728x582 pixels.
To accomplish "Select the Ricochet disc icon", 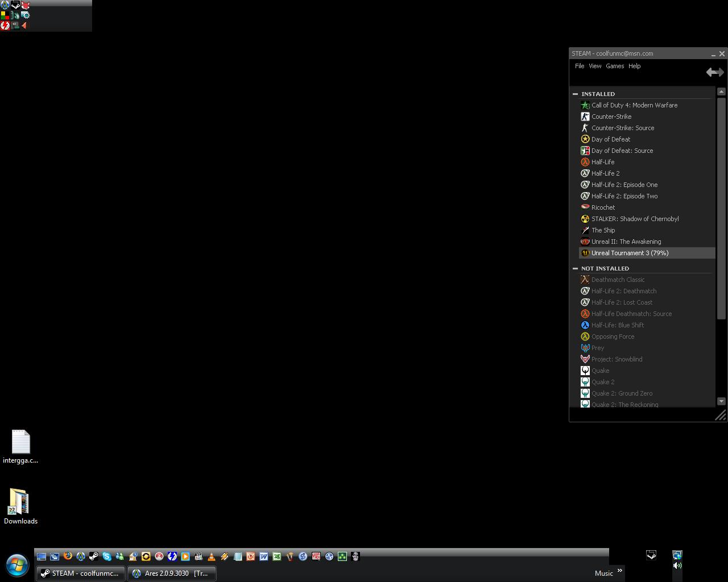I will coord(585,207).
